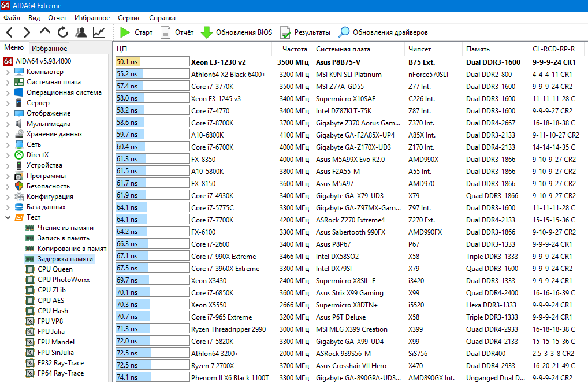Sort by the Частота column header
Viewport: 588px width, 382px height.
(292, 49)
